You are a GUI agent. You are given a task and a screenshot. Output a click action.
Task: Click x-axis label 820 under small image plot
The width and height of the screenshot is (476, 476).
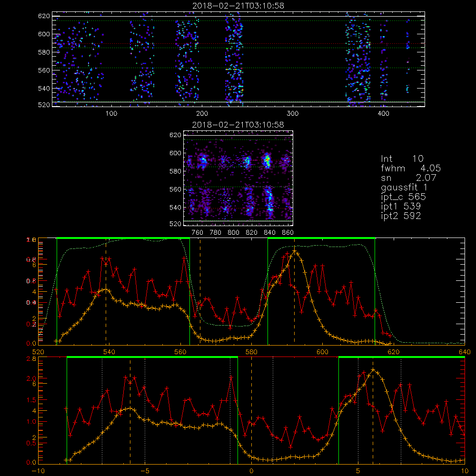[251, 233]
